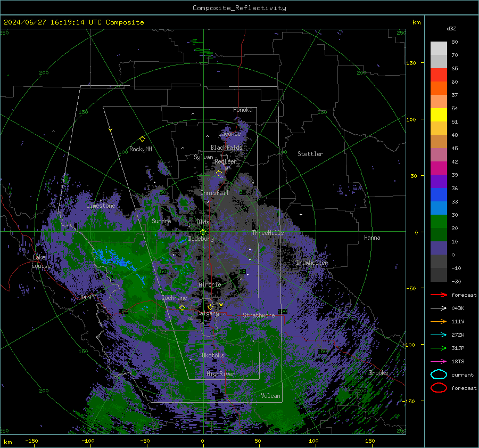479x448 pixels.
Task: Click the Ponoka city label
Action: tap(243, 110)
